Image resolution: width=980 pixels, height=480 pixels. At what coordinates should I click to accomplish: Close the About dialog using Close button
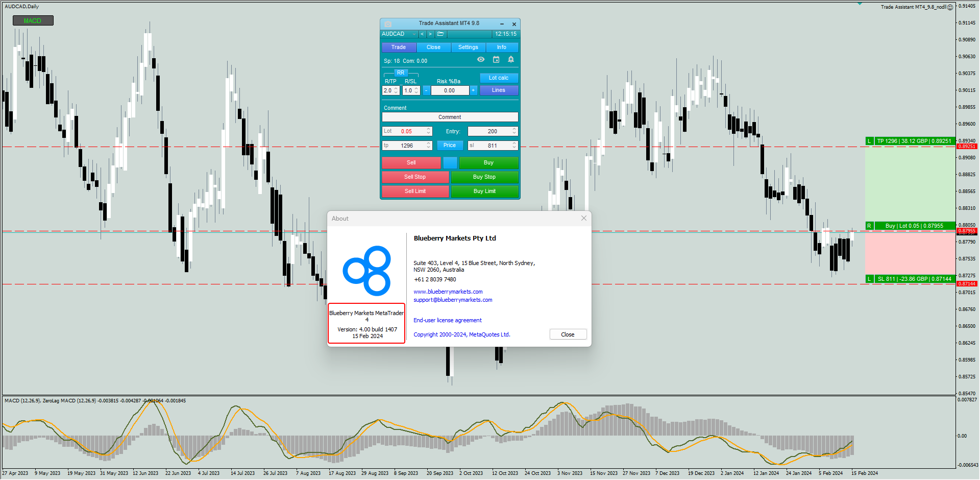pyautogui.click(x=568, y=334)
